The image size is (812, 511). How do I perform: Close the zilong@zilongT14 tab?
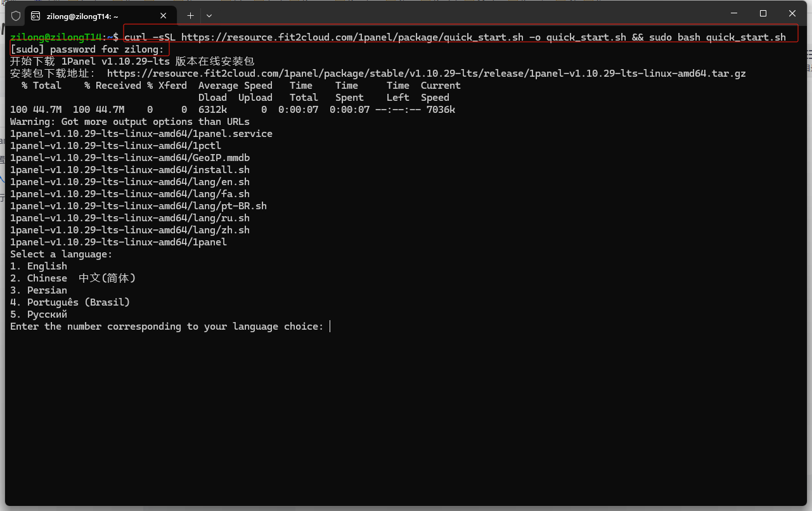click(x=164, y=16)
